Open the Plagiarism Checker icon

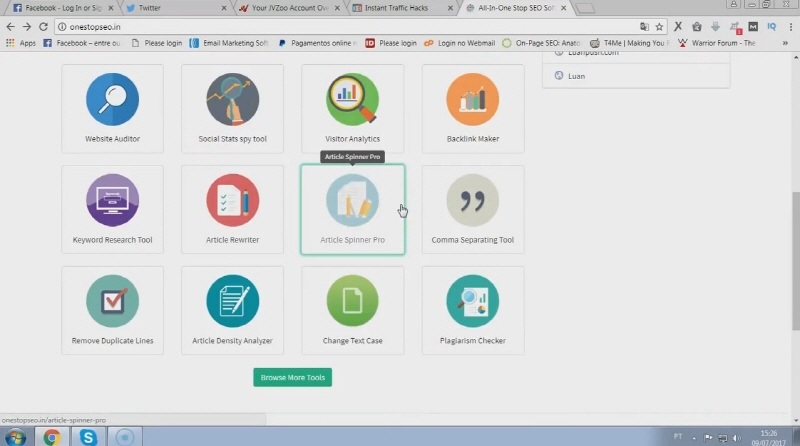(472, 301)
